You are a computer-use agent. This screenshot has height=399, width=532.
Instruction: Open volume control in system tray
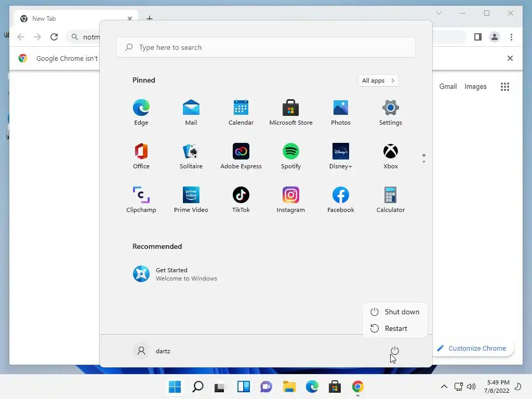pos(471,387)
